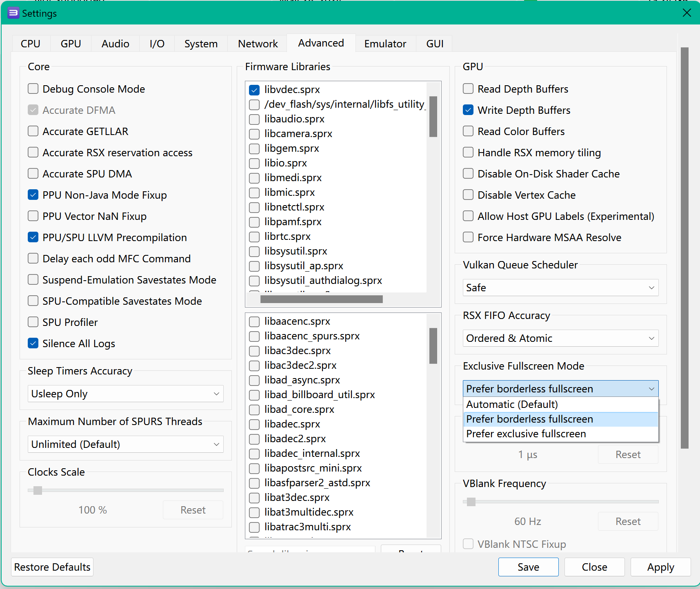
Task: Open the Emulator tab
Action: tap(385, 44)
